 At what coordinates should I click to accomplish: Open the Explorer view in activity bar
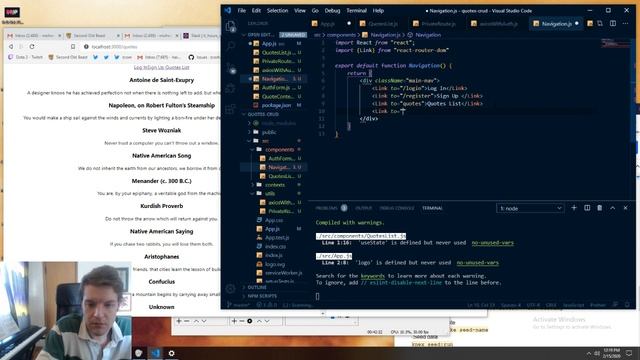(x=231, y=27)
